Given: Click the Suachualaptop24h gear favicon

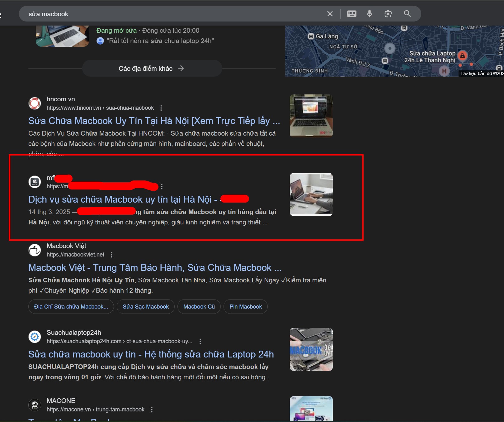Looking at the screenshot, I should tap(35, 337).
